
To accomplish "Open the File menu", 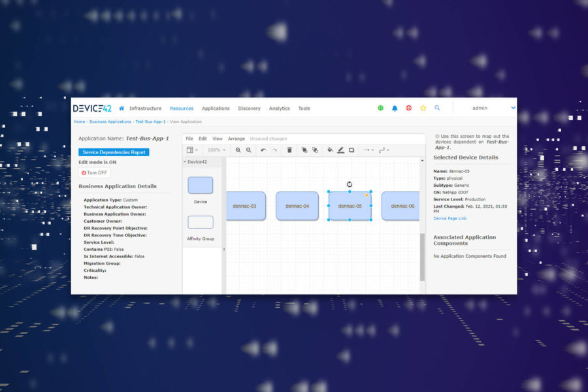I will pos(189,139).
